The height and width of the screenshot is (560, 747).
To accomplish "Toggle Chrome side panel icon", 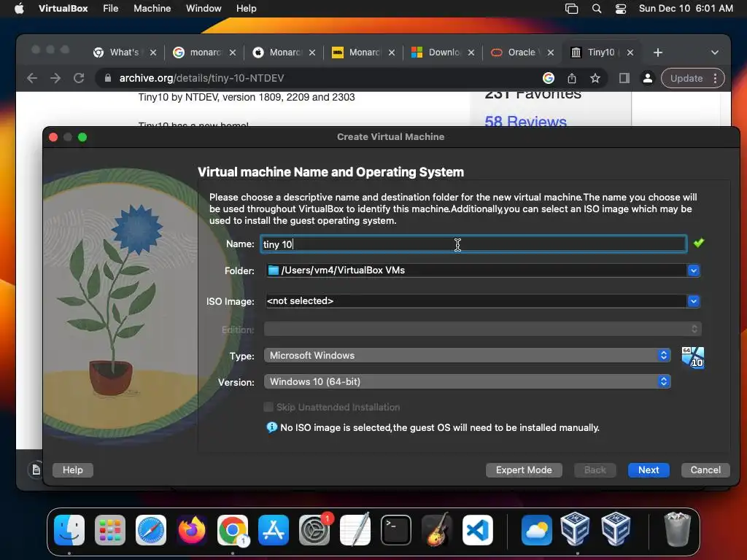I will point(624,78).
